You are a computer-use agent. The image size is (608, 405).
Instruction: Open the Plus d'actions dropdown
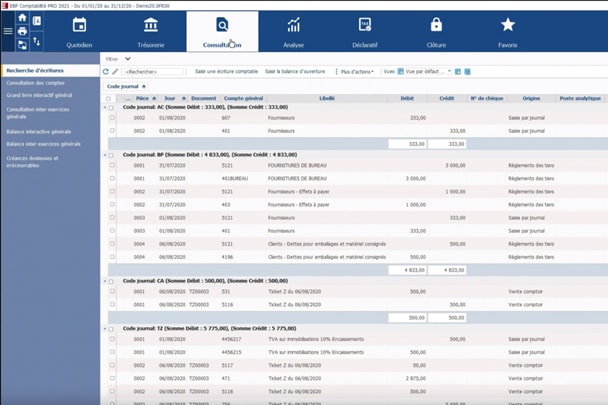[x=356, y=72]
